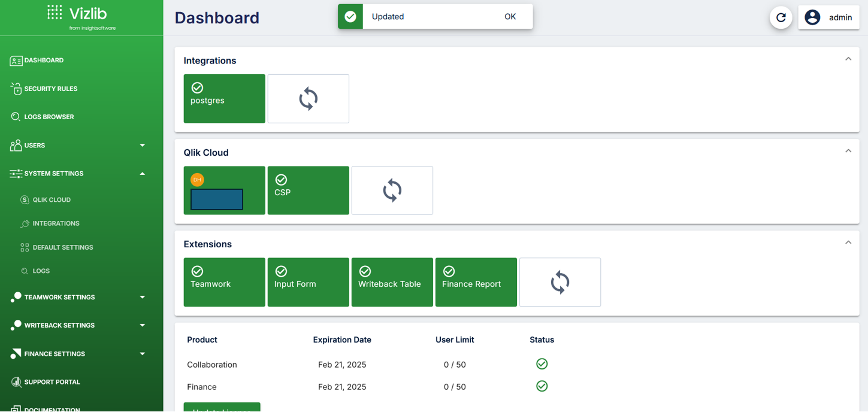This screenshot has height=412, width=868.
Task: Click the Finance product row label
Action: point(202,387)
